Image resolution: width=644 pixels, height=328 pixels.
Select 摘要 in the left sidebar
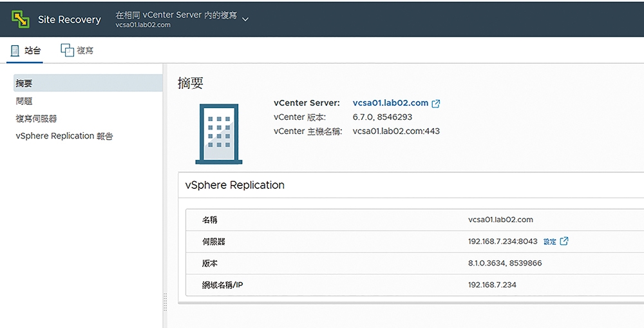(x=88, y=83)
